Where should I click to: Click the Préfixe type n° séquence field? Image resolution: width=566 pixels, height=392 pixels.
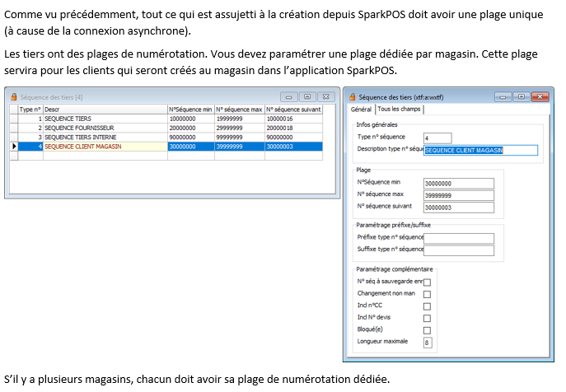pyautogui.click(x=458, y=237)
